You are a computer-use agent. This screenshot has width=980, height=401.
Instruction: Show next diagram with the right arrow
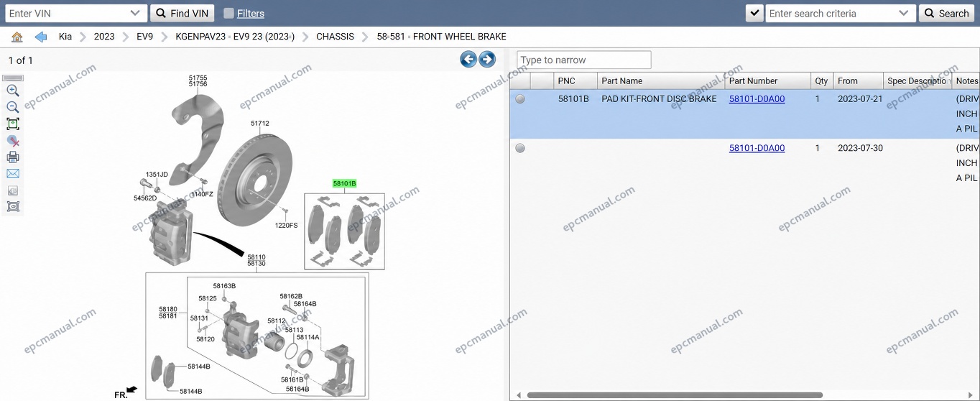click(487, 60)
